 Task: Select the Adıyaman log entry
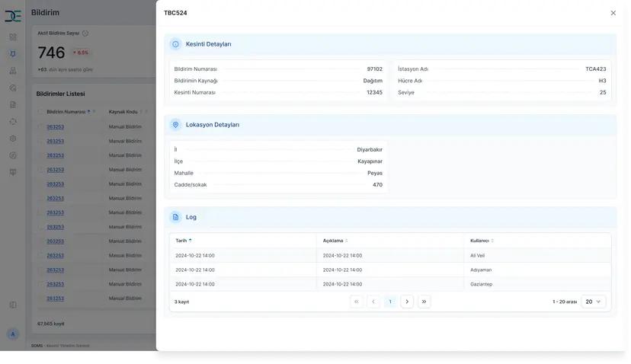[390, 270]
